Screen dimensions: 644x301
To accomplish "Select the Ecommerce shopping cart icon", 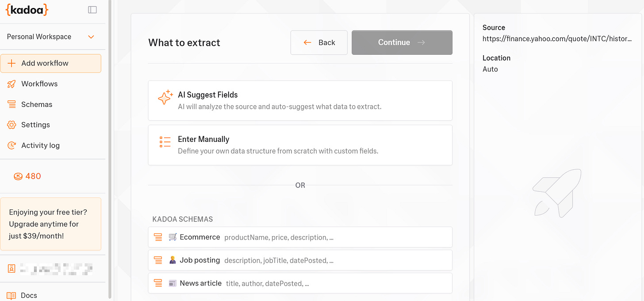I will tap(172, 237).
